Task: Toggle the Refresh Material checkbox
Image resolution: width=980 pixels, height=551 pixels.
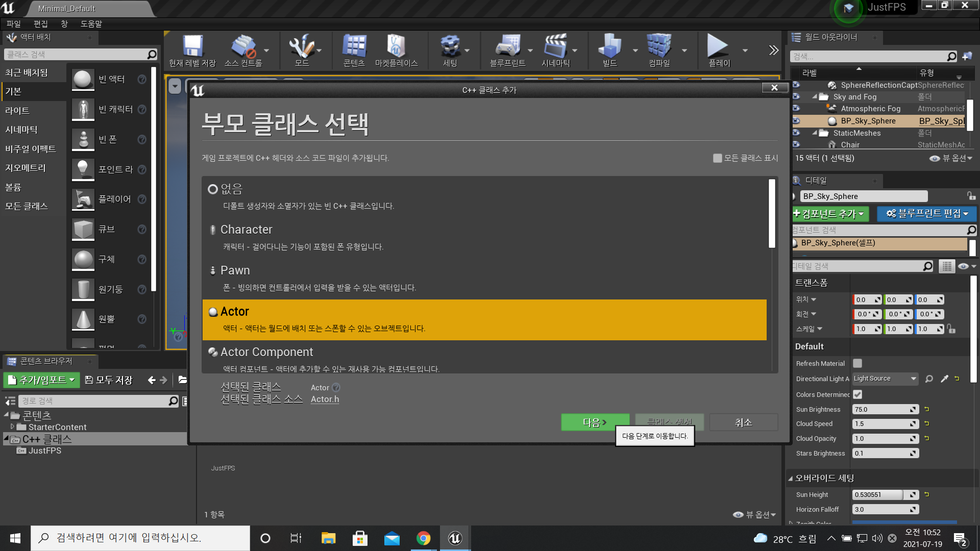Action: coord(857,363)
